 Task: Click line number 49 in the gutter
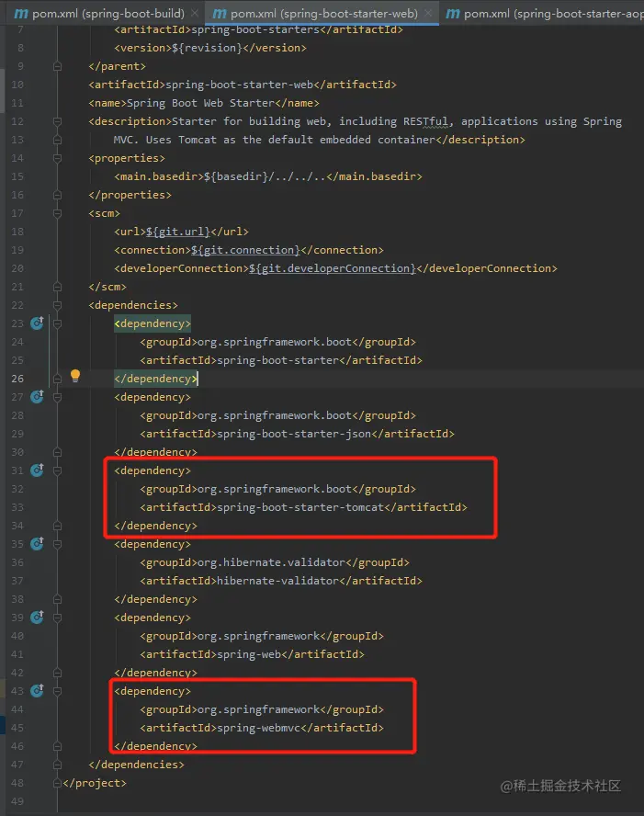pyautogui.click(x=17, y=801)
